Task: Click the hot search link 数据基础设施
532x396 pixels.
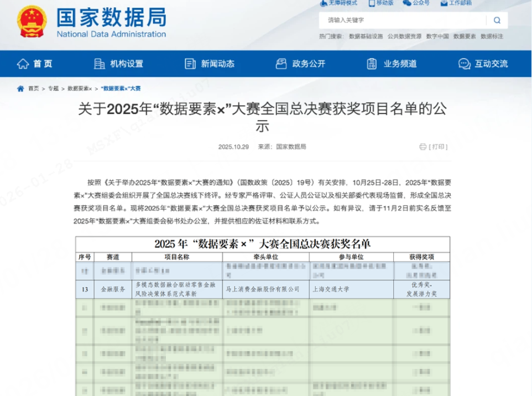Action: click(x=366, y=37)
